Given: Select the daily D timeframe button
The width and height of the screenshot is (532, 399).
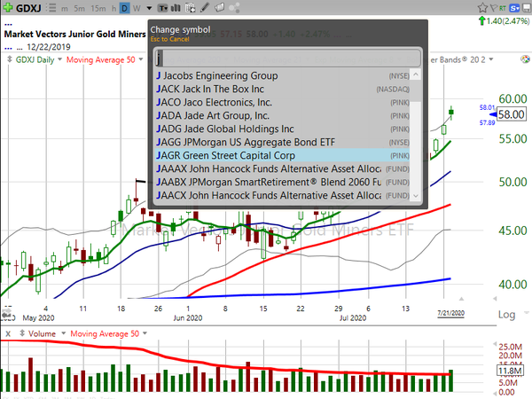Looking at the screenshot, I should tap(125, 8).
